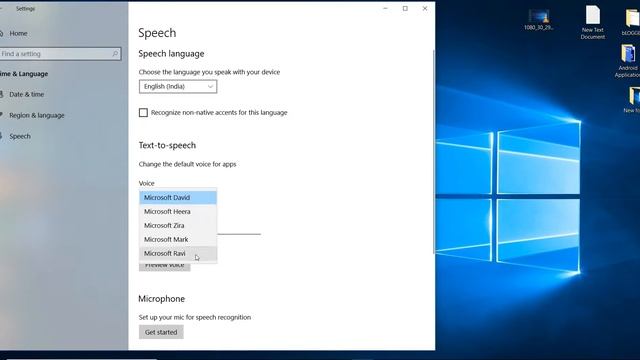
Task: Open Home in Settings sidebar
Action: click(x=18, y=33)
